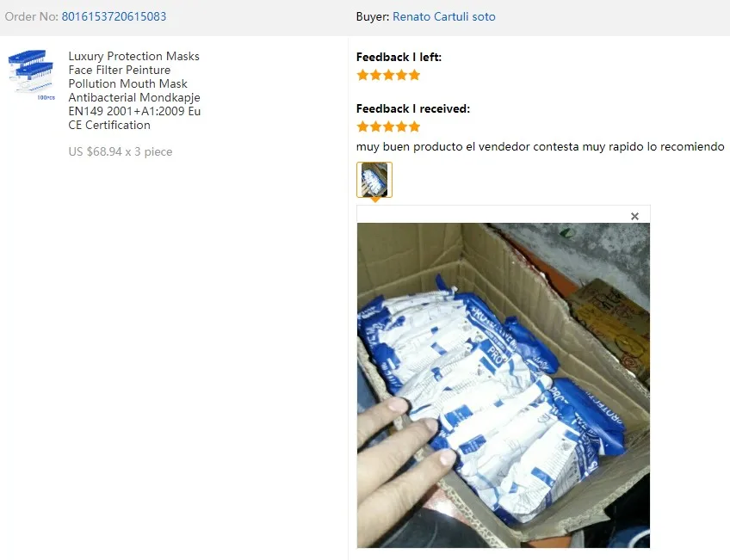Select the buyer's review photo thumbnail
Viewport: 730px width, 560px height.
coord(374,180)
